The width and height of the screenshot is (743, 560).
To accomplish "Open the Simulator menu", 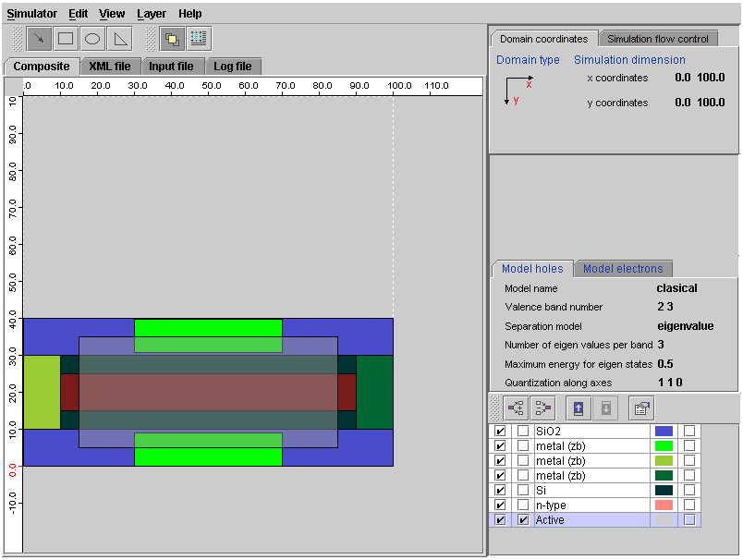I will click(x=31, y=14).
